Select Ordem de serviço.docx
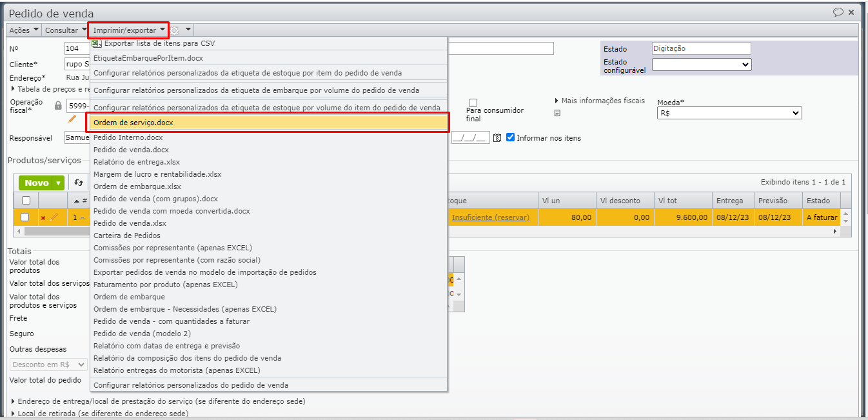 coord(268,122)
